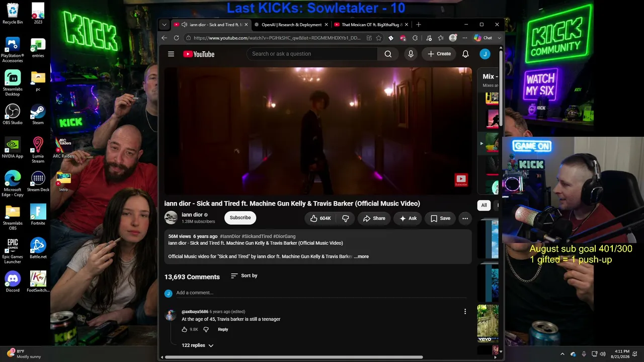Like the iann dior video
This screenshot has height=362, width=644.
pyautogui.click(x=320, y=218)
